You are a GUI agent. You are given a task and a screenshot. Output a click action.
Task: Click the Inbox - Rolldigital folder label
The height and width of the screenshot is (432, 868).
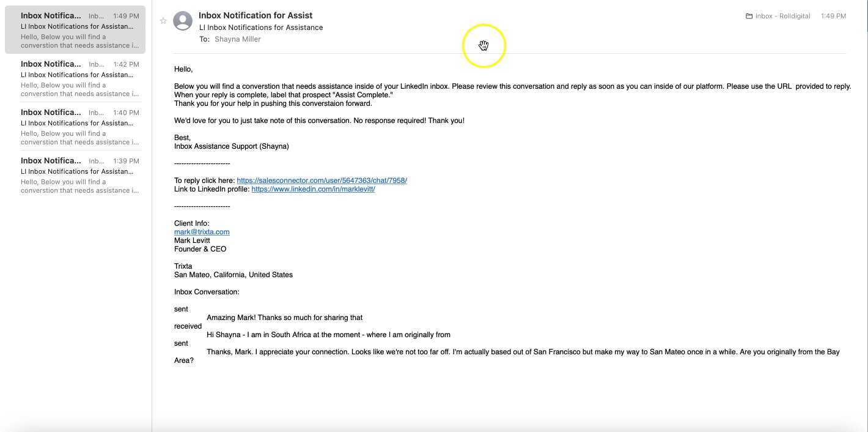coord(781,16)
